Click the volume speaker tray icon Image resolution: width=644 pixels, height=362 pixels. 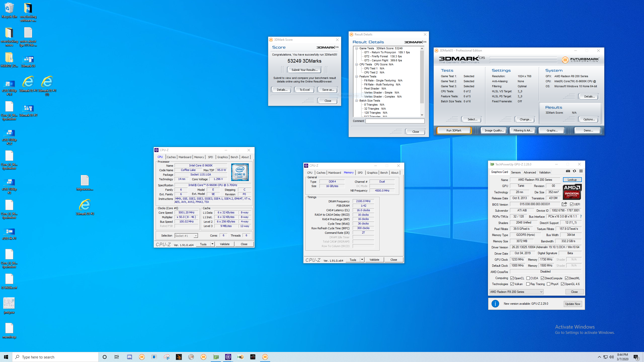[612, 357]
